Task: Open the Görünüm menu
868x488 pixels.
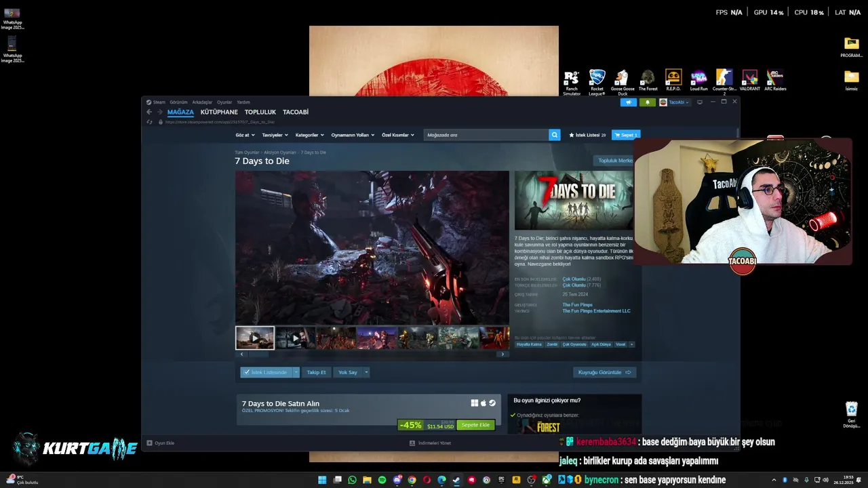Action: click(178, 102)
